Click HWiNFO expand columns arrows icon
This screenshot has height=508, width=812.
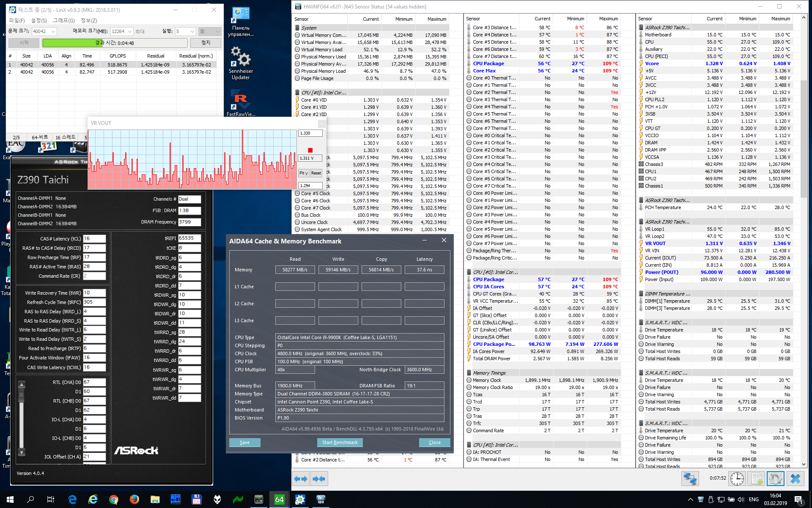pos(300,479)
